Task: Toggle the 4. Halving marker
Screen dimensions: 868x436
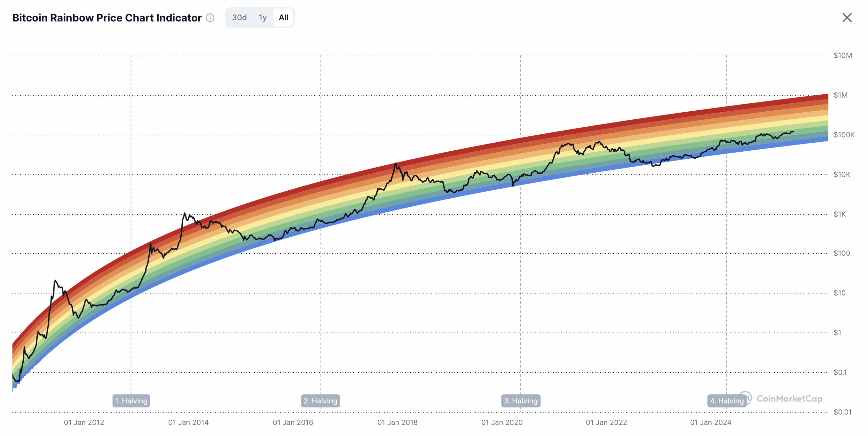Action: click(727, 401)
